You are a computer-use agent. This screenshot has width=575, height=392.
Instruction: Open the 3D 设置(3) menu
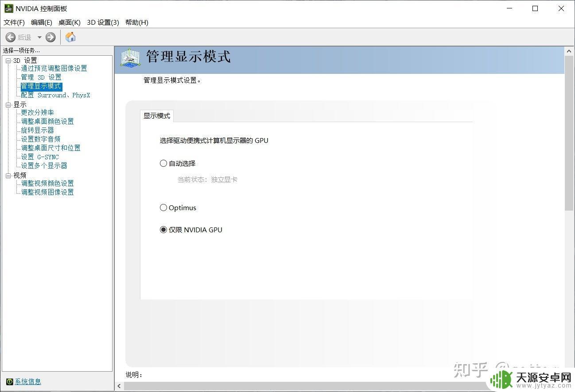pyautogui.click(x=103, y=22)
